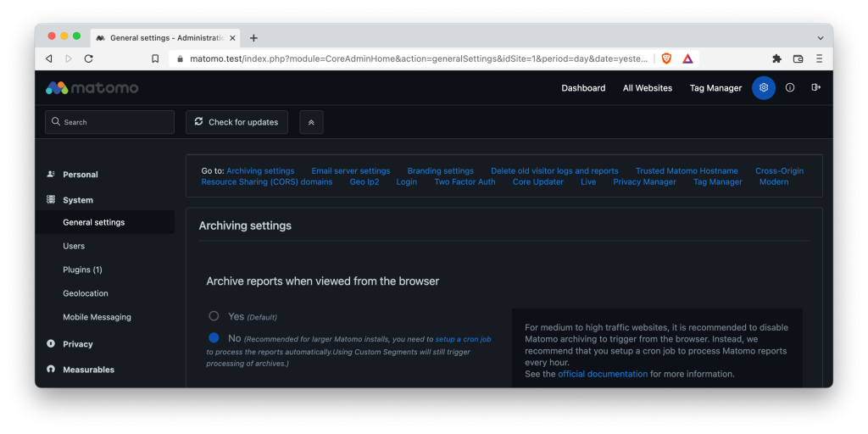Image resolution: width=868 pixels, height=434 pixels.
Task: Click the Matomo logo in header
Action: [x=92, y=88]
